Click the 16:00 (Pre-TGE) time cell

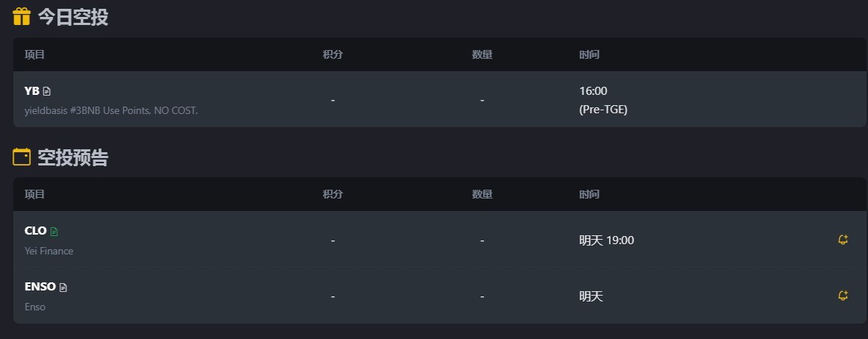tap(603, 100)
